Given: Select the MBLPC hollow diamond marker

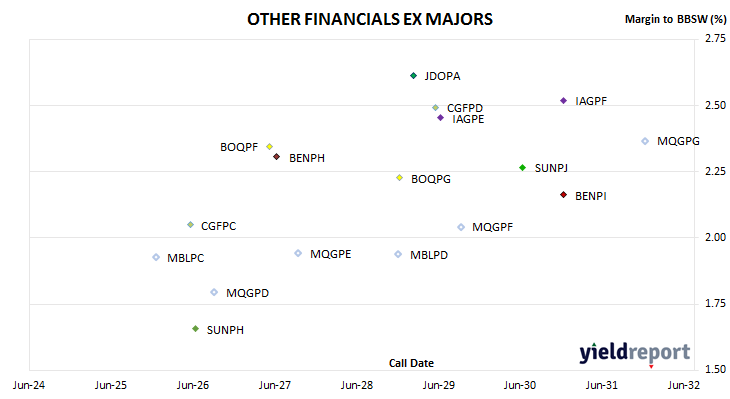Looking at the screenshot, I should 156,257.
